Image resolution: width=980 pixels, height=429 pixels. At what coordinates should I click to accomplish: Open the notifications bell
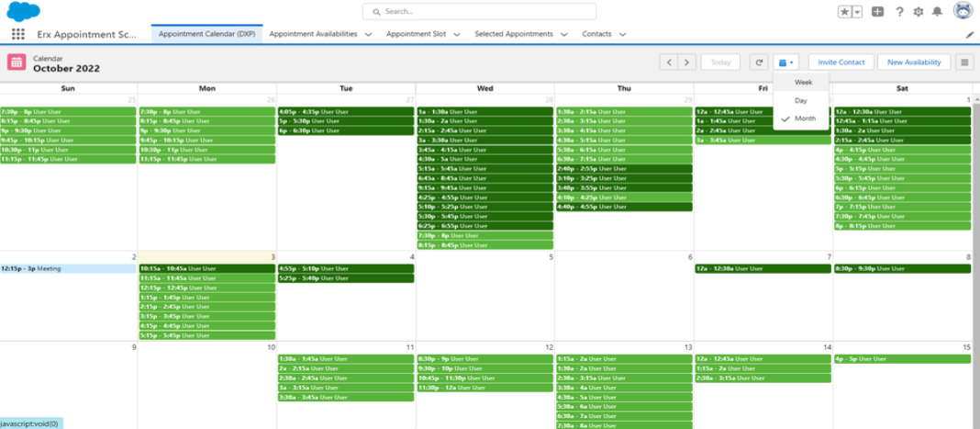[x=937, y=12]
